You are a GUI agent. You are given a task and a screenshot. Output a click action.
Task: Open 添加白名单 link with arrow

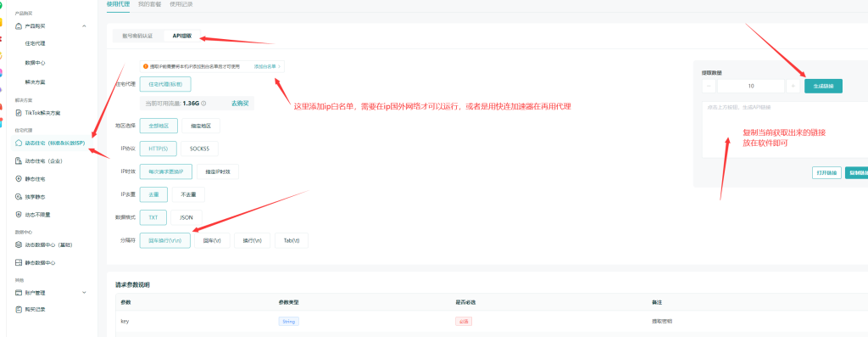click(x=267, y=66)
